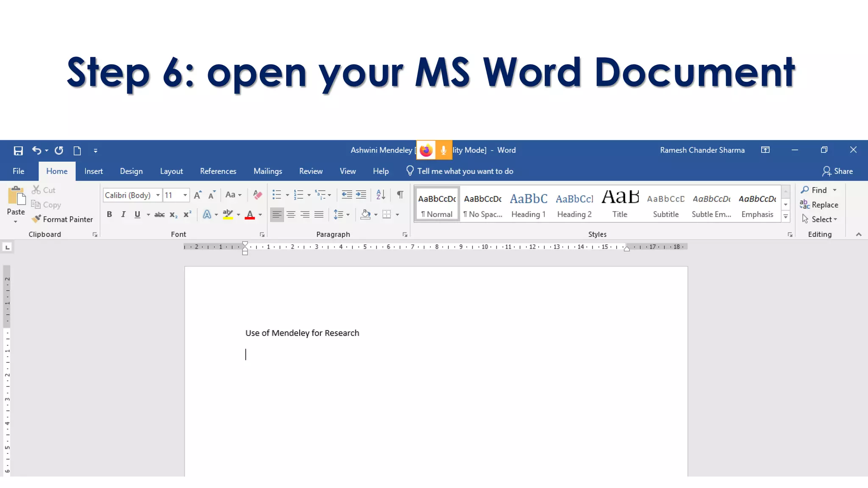Viewport: 868px width, 488px height.
Task: Toggle Italic formatting
Action: click(123, 214)
